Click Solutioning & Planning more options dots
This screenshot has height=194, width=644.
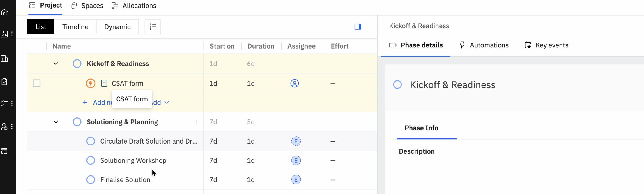click(196, 122)
